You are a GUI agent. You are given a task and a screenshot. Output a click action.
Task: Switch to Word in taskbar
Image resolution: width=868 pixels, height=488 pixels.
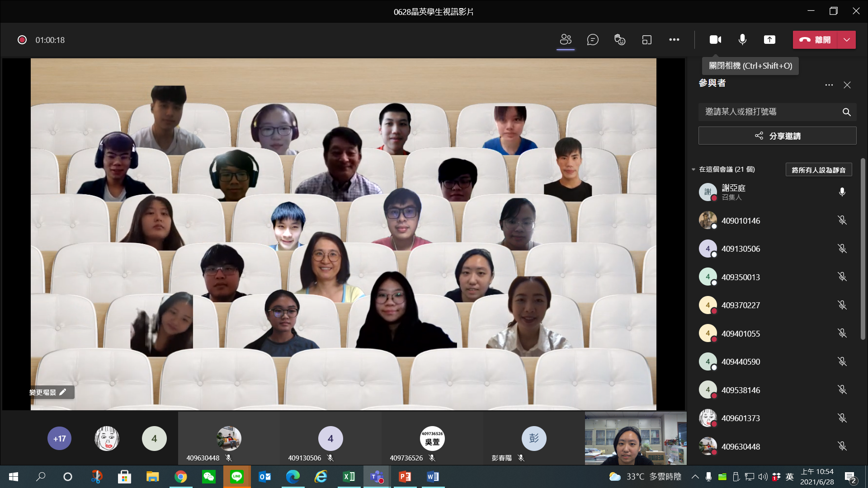click(x=433, y=477)
